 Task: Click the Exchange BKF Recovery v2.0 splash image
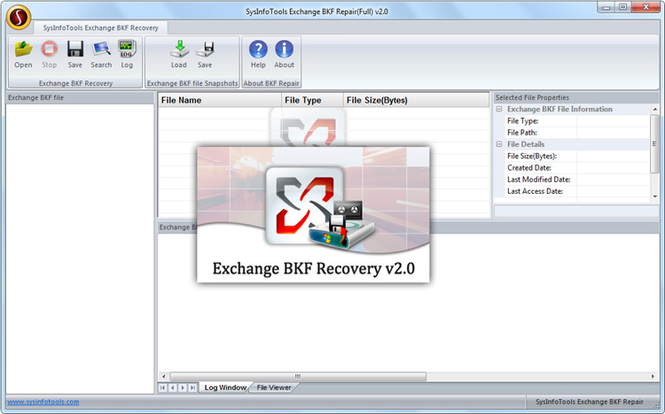coord(313,215)
